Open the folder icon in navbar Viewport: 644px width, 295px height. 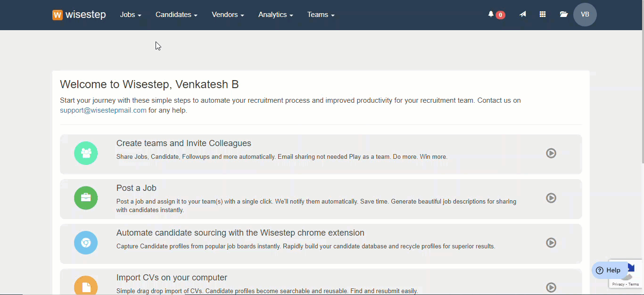click(x=563, y=15)
